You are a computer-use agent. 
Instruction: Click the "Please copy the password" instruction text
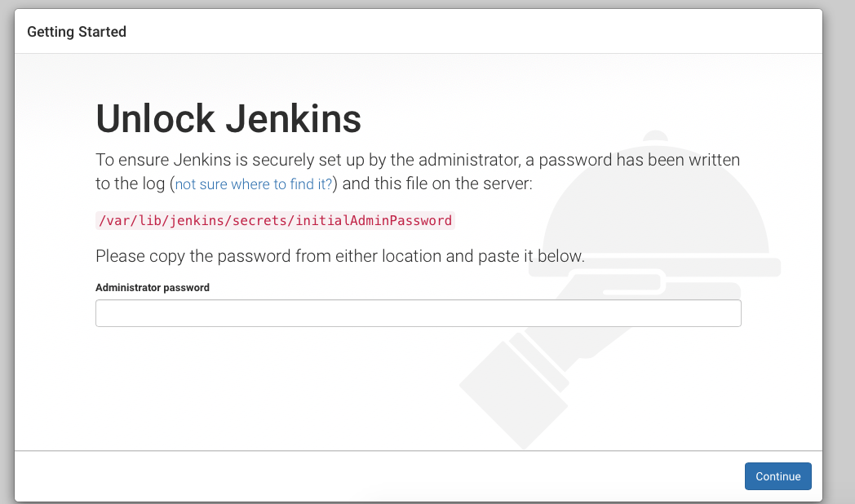tap(339, 256)
